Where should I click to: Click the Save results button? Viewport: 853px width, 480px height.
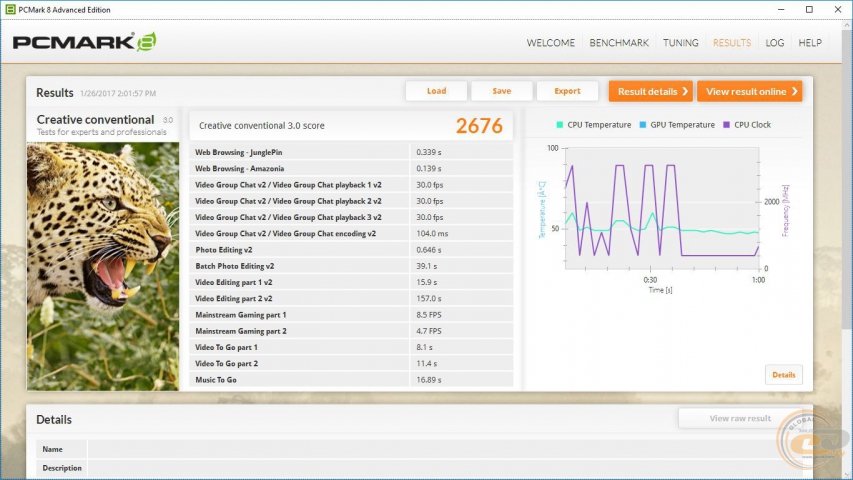point(502,91)
